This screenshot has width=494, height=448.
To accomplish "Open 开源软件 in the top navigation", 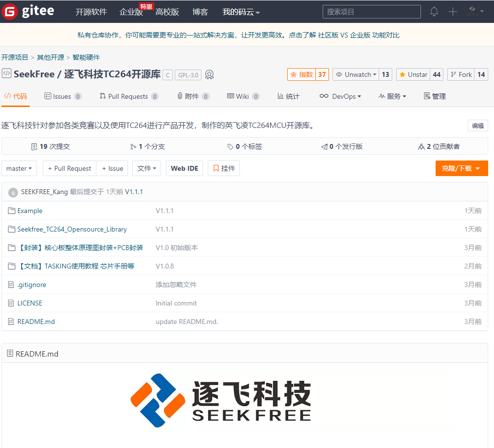I will point(91,12).
